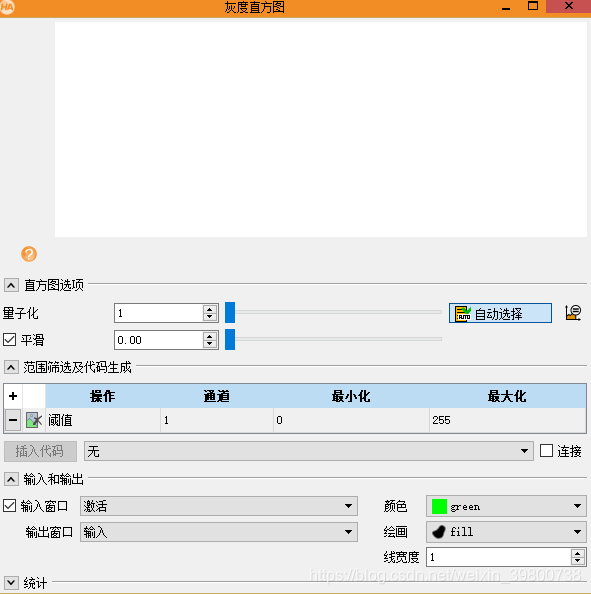Click the minimum cell showing 0
Viewport: 591px width, 594px height.
coord(351,420)
